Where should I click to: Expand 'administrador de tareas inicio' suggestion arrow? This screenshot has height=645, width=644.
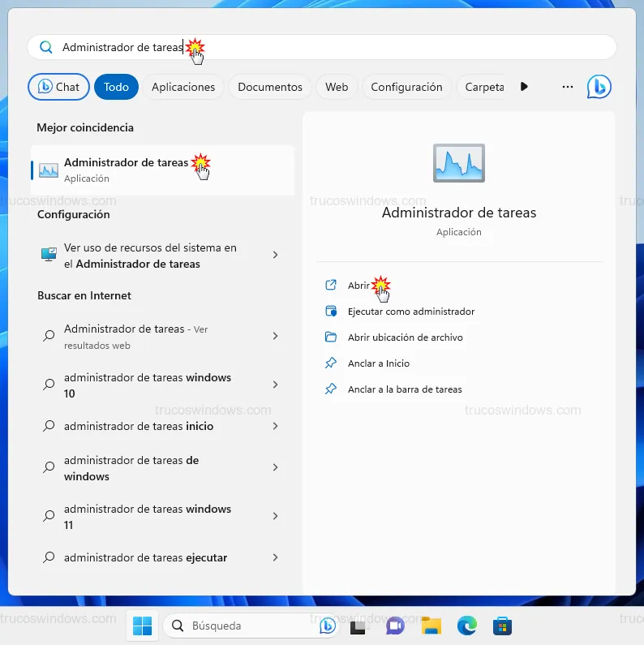pos(275,426)
